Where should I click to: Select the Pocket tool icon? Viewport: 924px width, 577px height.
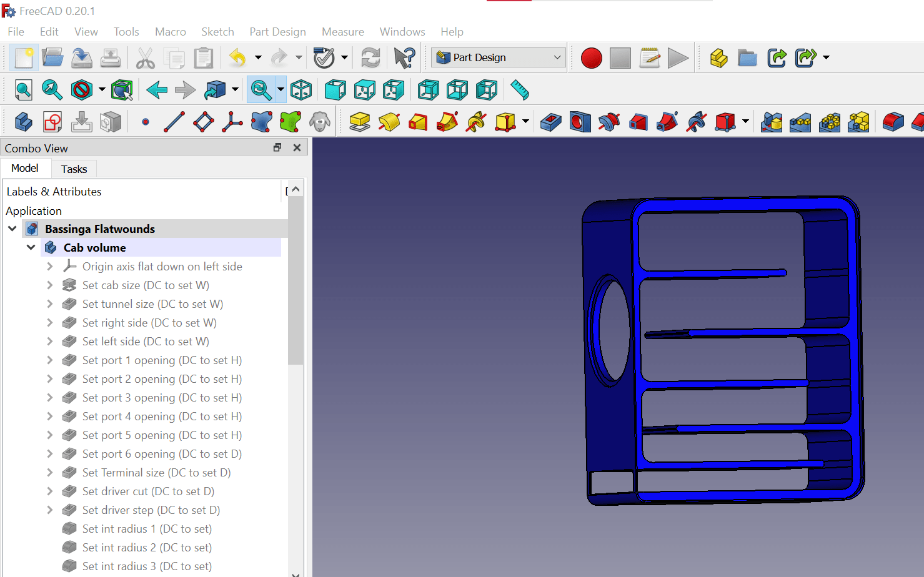[550, 122]
